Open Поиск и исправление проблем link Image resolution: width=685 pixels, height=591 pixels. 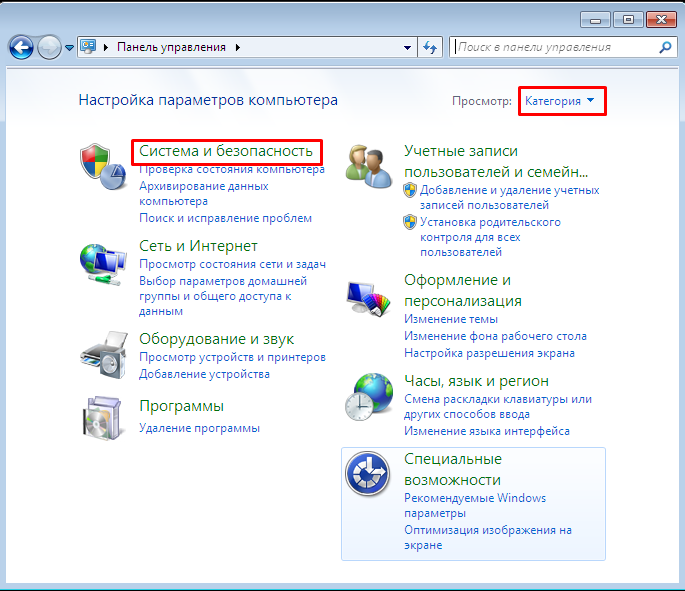[225, 218]
